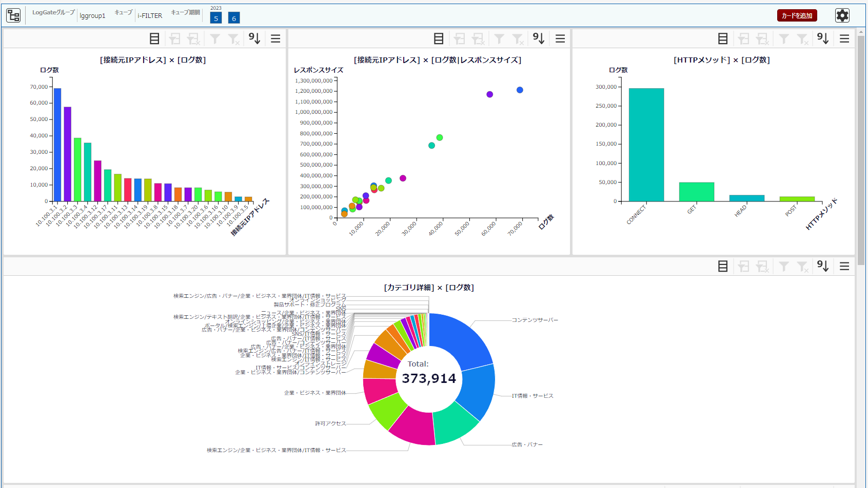Show table view for HTTP method chart
Screen dimensions: 868x488
tap(723, 38)
